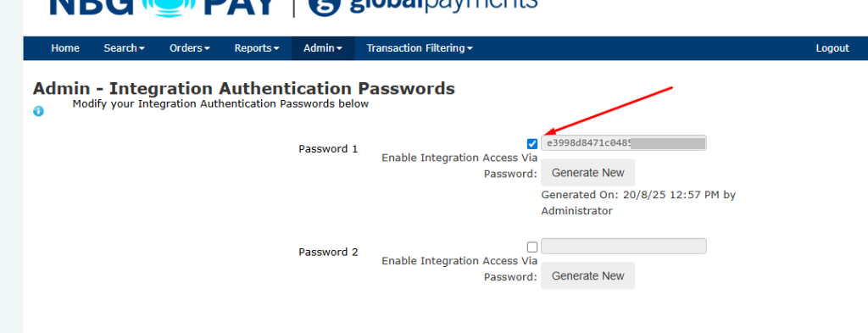Click the Reports menu caret arrow
Screen dimensions: 868x333
276,48
